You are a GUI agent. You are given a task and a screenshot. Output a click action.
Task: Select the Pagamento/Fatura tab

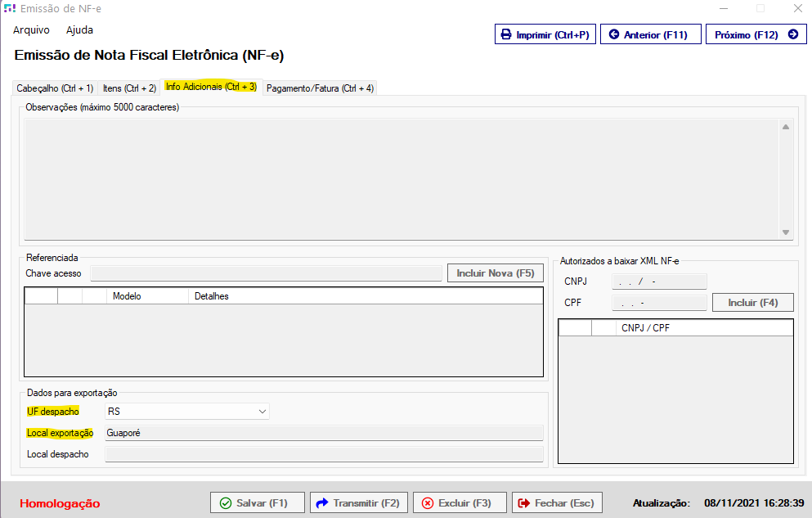pos(320,88)
